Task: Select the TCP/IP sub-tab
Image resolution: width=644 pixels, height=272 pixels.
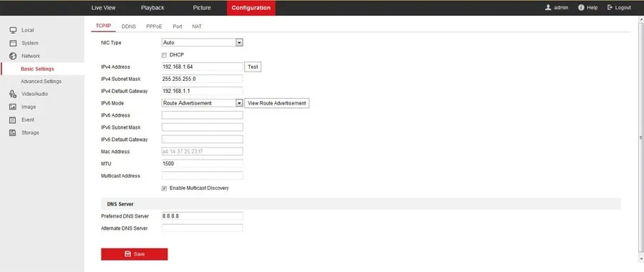Action: click(x=104, y=26)
